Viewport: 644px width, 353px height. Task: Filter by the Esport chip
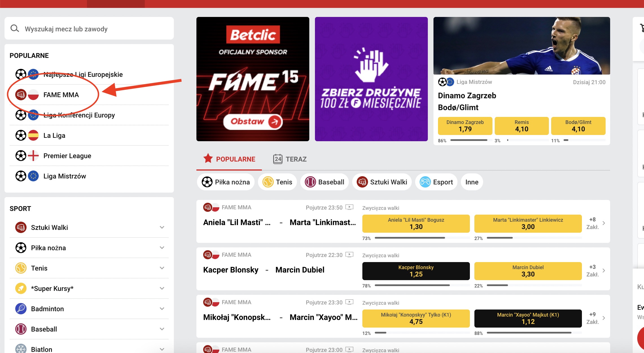pos(436,182)
